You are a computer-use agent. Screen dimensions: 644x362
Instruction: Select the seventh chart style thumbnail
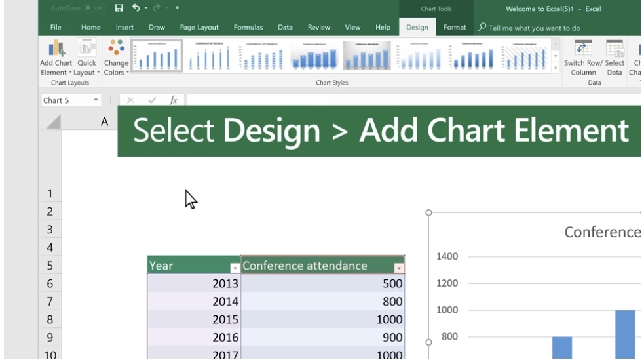point(472,56)
